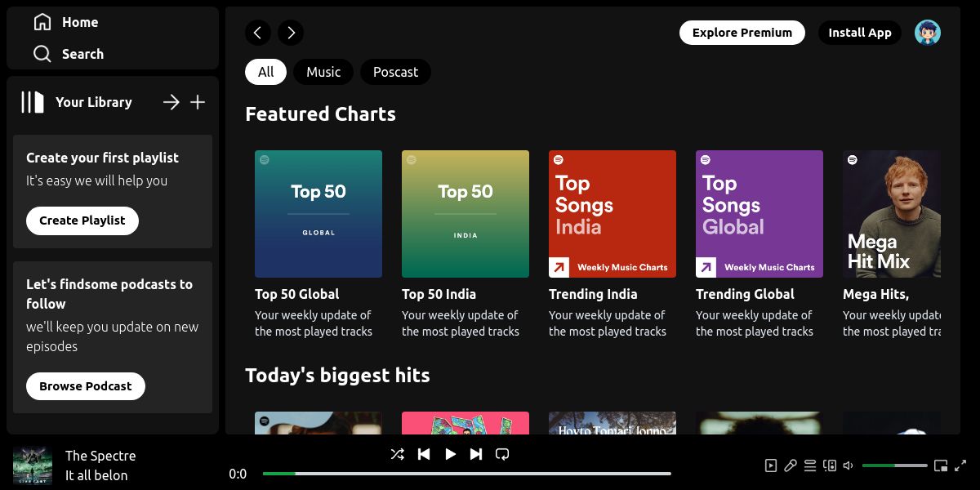980x490 pixels.
Task: Click the Featured Charts heading
Action: [x=320, y=114]
